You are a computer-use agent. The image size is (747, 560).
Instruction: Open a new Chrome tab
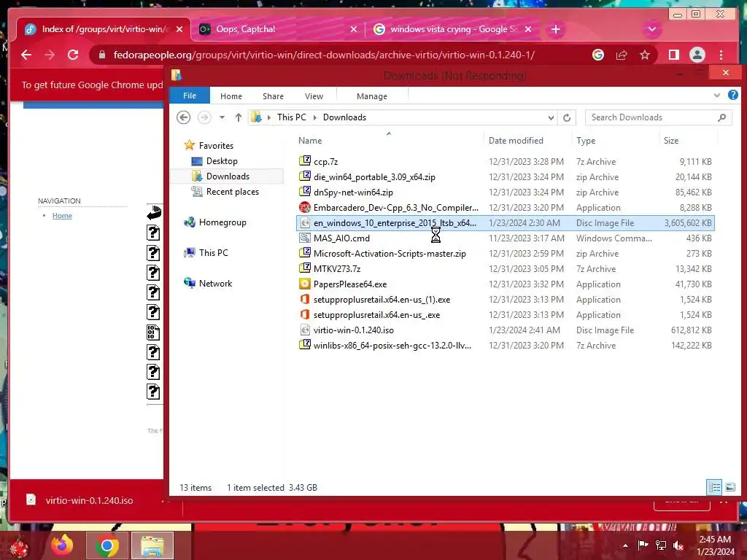tap(555, 29)
